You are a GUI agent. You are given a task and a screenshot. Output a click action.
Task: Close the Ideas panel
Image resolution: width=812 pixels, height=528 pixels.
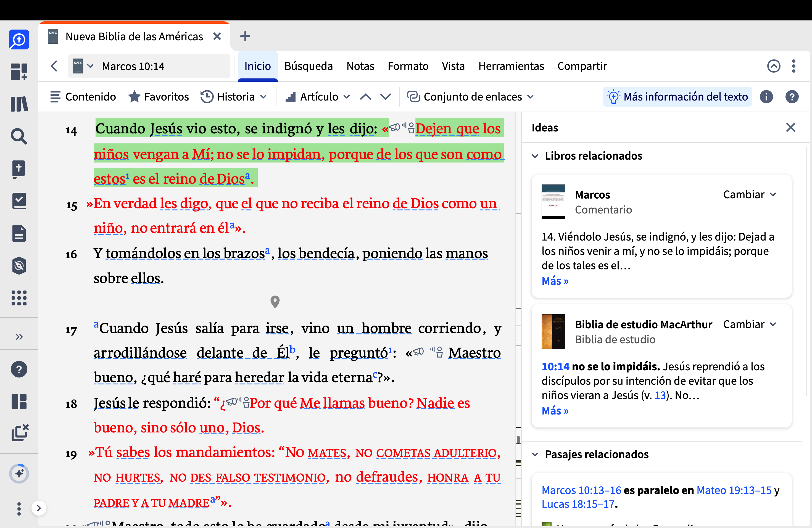(x=790, y=128)
